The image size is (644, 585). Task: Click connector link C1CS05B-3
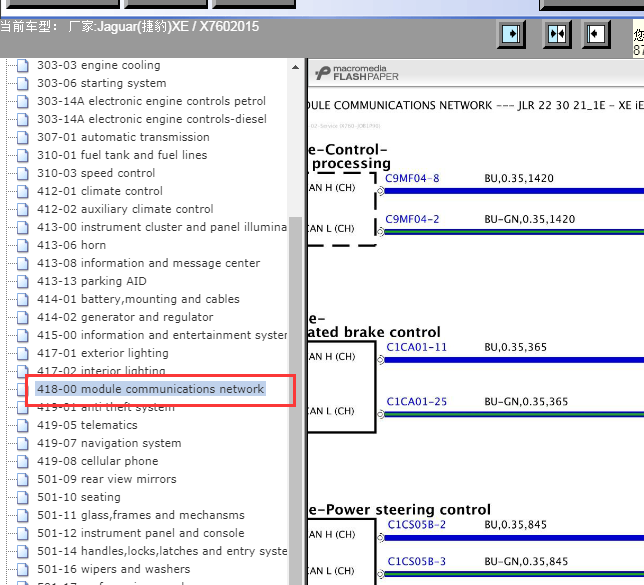coord(417,562)
